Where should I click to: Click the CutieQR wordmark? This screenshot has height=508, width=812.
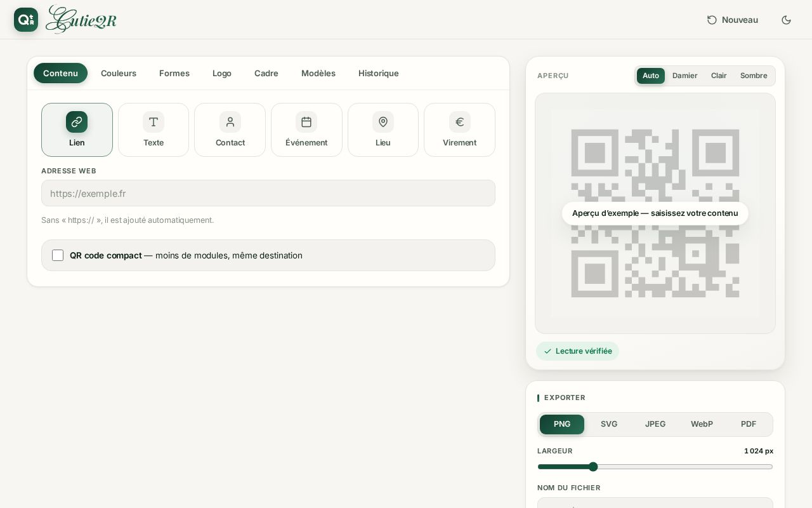pos(81,20)
